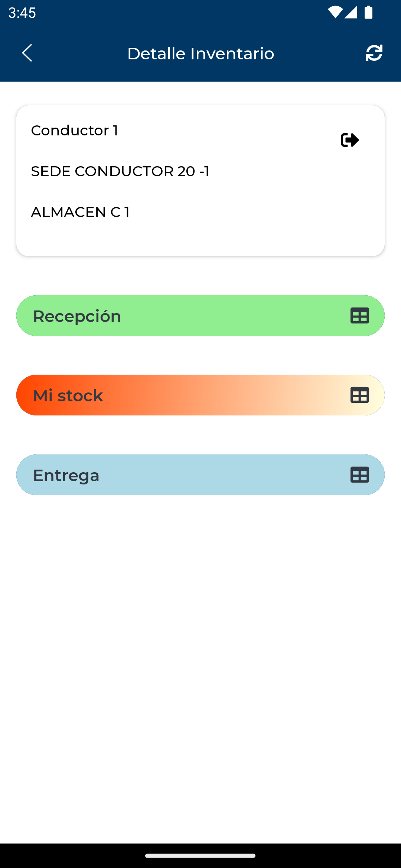Image resolution: width=401 pixels, height=868 pixels.
Task: Tap the ALMACEN C 1 line
Action: pyautogui.click(x=80, y=212)
